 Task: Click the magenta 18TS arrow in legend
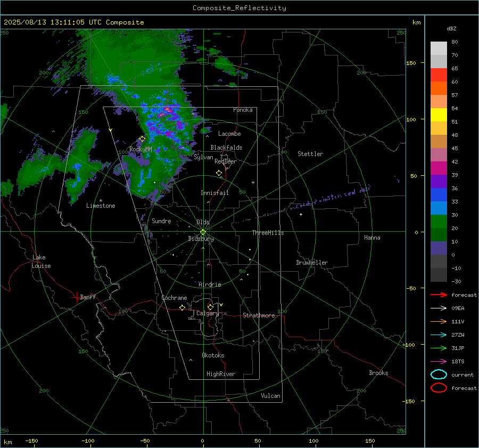coord(439,362)
